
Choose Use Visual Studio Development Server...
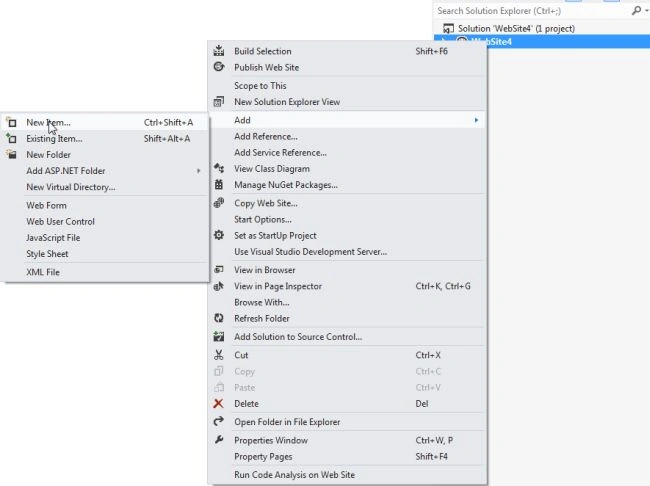tap(310, 252)
